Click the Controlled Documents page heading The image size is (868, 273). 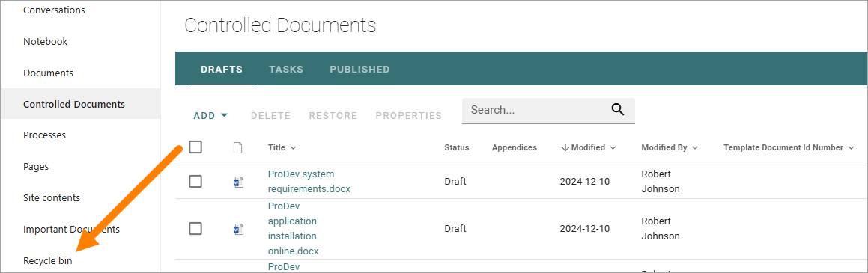click(x=280, y=25)
